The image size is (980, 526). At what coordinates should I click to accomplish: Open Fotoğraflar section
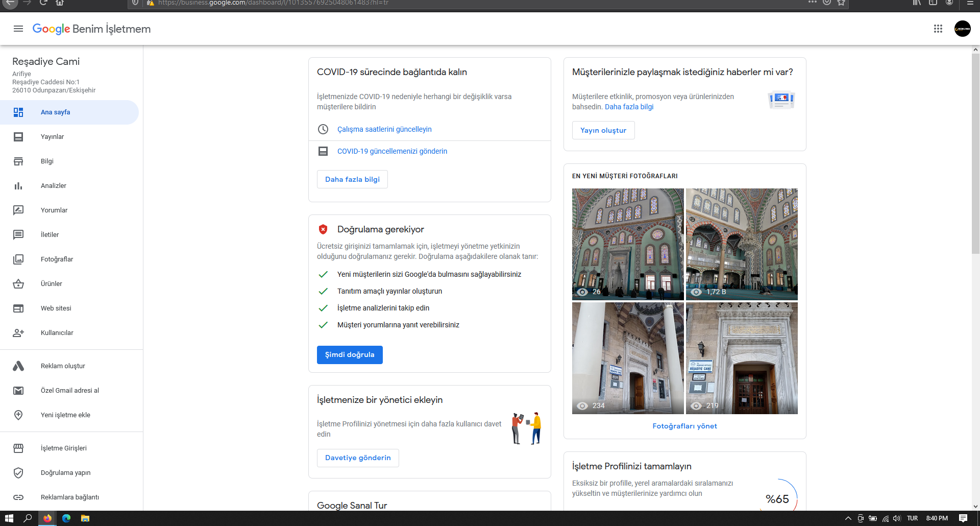[69, 259]
